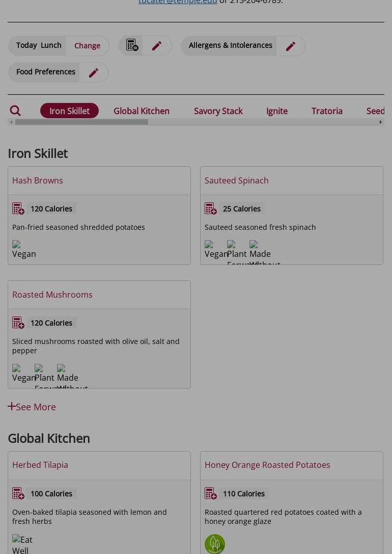392x554 pixels.
Task: Edit nutrition calculator with pencil icon
Action: 157,46
